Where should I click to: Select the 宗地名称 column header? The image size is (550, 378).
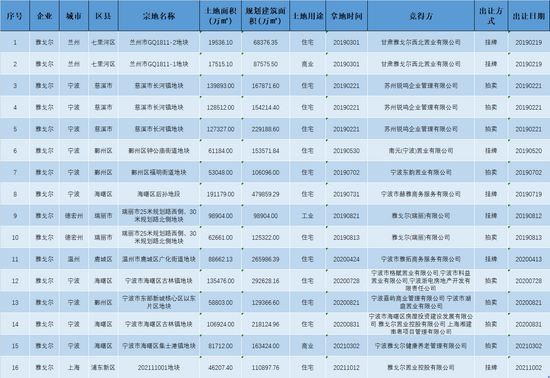pos(159,16)
